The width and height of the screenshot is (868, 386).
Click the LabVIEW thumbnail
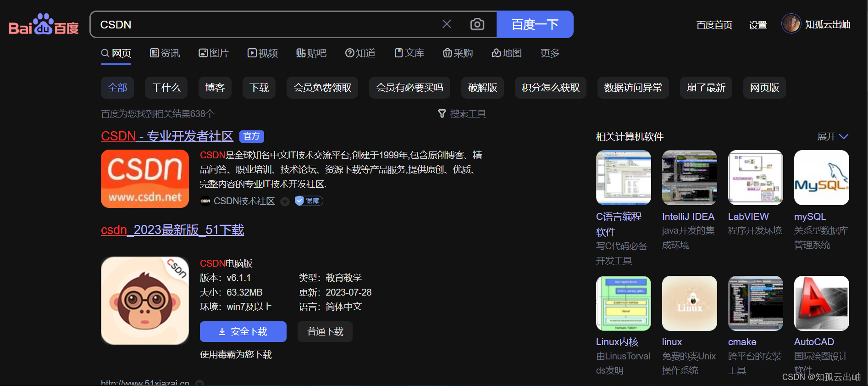pyautogui.click(x=756, y=178)
